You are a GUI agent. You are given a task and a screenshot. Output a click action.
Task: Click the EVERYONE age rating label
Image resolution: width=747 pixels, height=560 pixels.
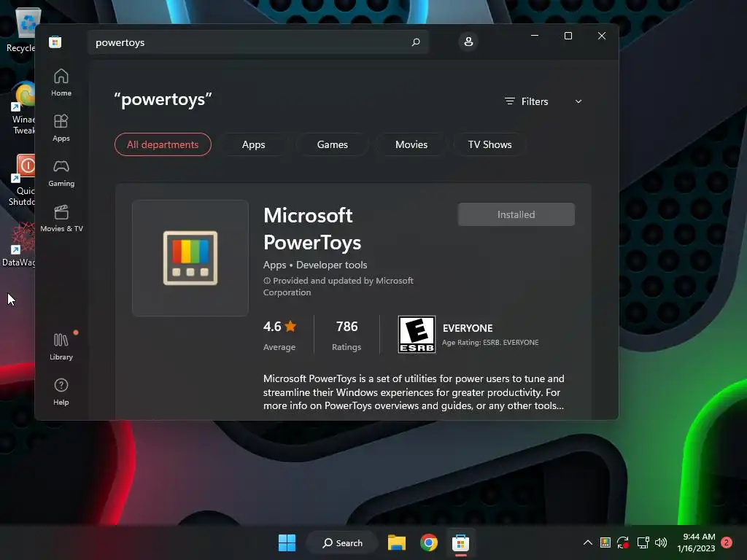[x=468, y=328]
